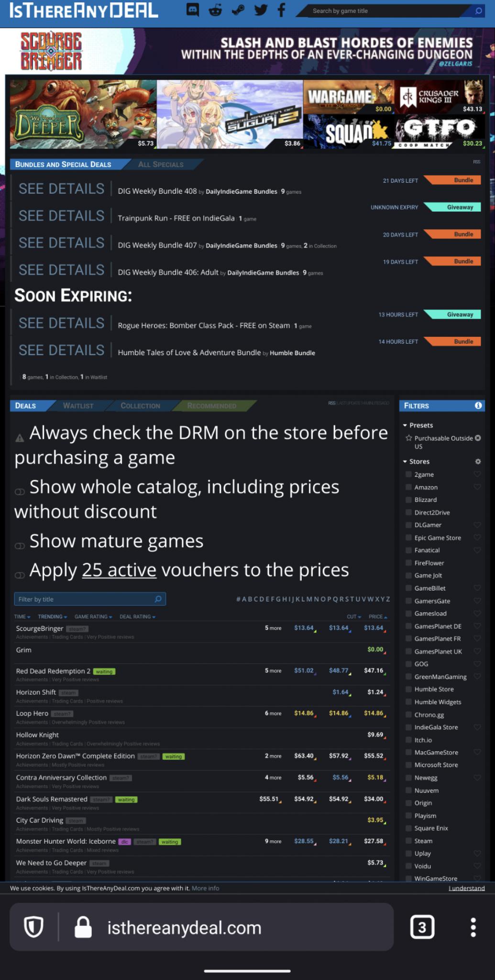Expand 9 more prices for Monster Hunter World
495x980 pixels.
click(x=273, y=841)
